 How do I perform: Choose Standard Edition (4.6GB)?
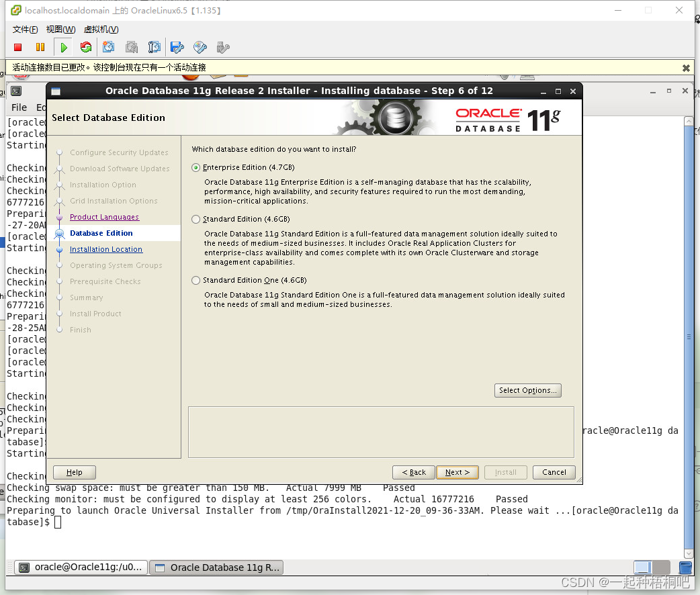195,219
